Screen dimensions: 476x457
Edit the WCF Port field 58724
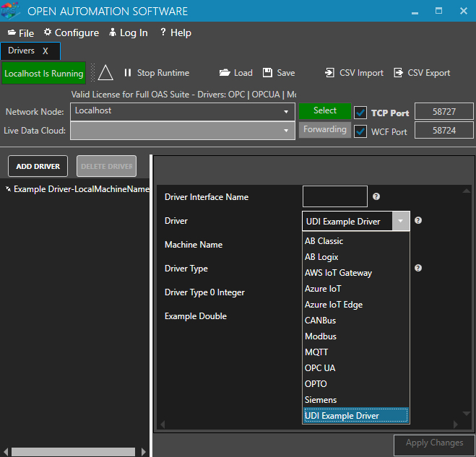(443, 130)
